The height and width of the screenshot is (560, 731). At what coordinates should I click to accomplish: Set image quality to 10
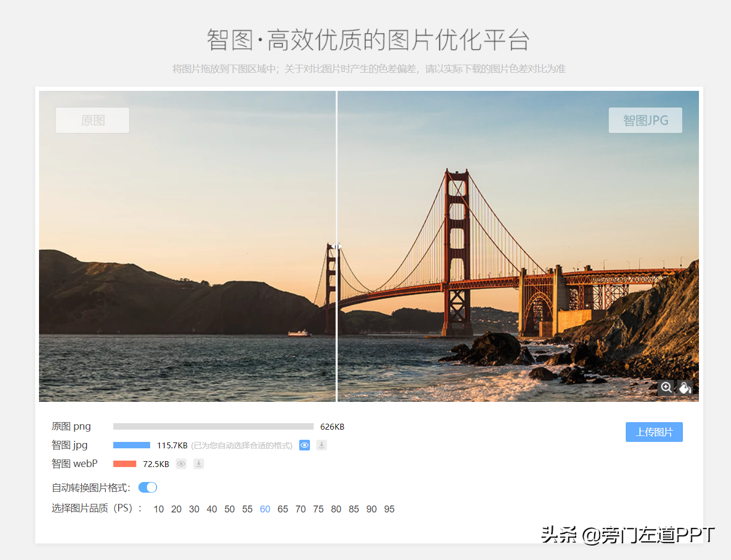point(159,509)
